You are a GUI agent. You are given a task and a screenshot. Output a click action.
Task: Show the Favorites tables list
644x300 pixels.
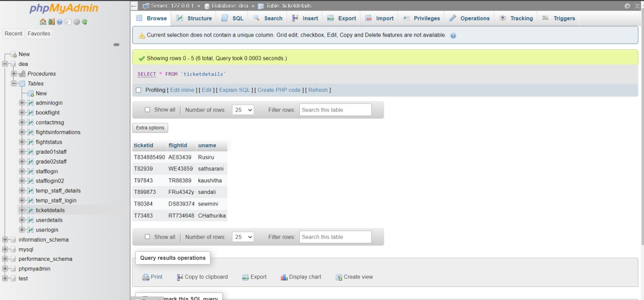pos(39,34)
